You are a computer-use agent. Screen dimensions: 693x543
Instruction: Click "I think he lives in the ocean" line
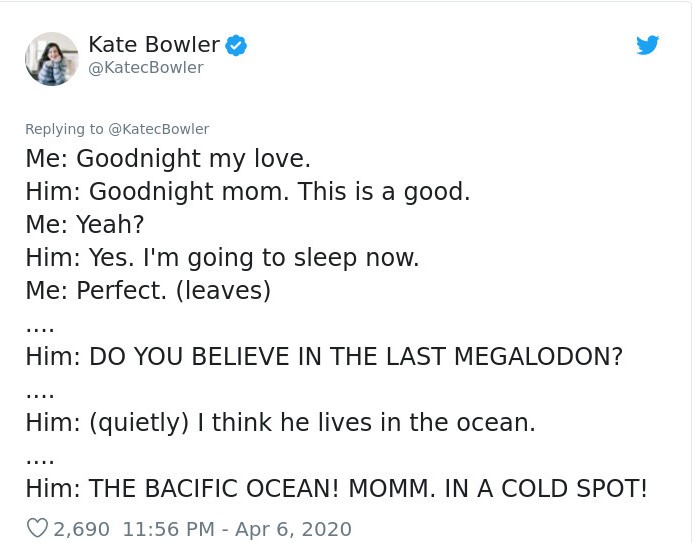point(280,422)
